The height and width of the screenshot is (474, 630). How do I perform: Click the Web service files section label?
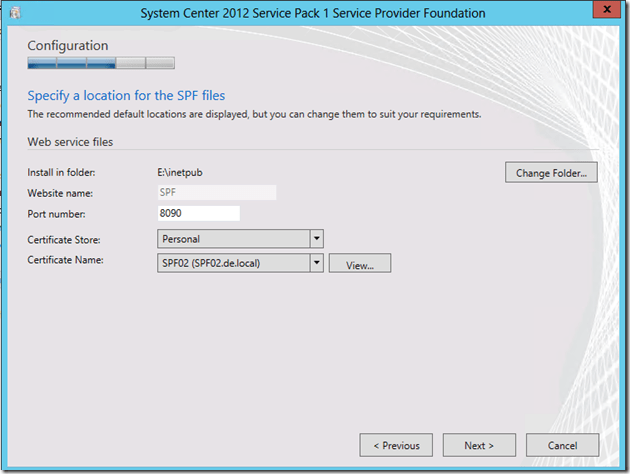pos(69,142)
